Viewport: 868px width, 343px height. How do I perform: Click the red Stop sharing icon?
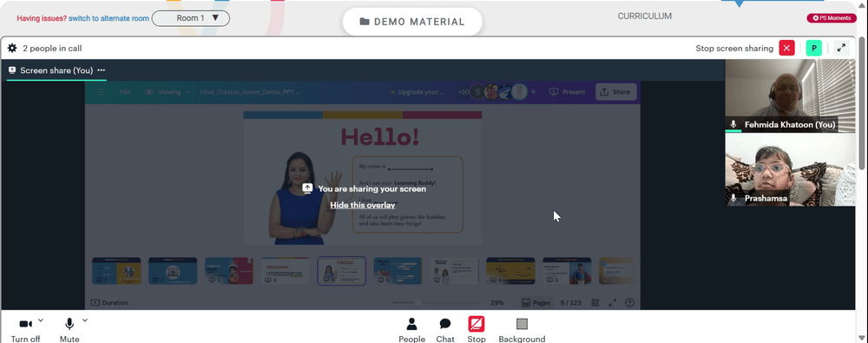[x=476, y=324]
